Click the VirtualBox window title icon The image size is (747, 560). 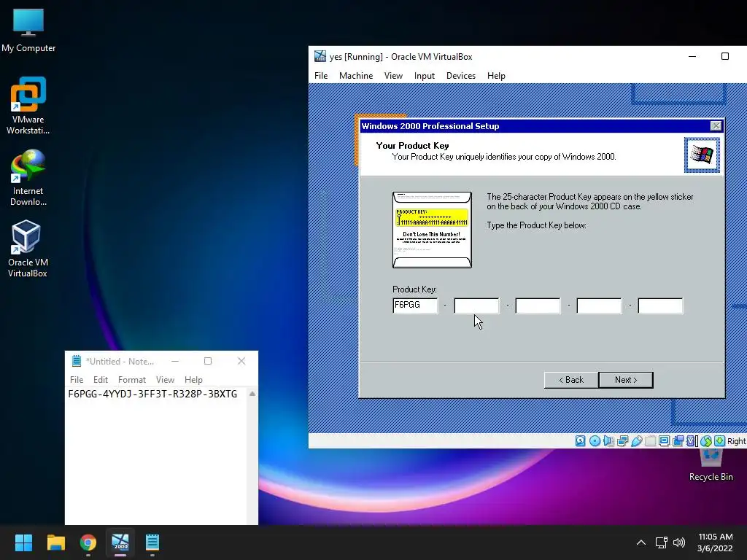320,57
